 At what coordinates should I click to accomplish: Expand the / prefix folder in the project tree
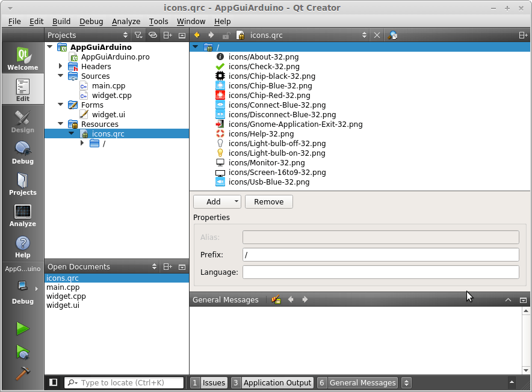[82, 143]
